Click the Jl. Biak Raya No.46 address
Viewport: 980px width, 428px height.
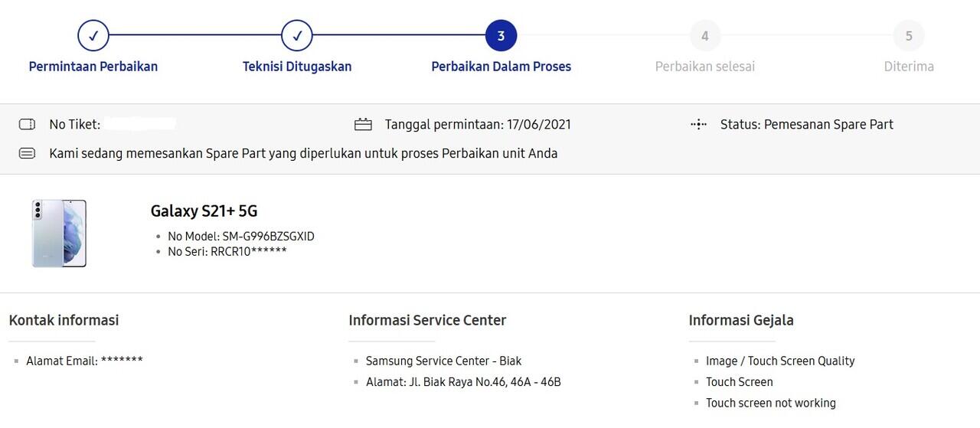(x=463, y=381)
